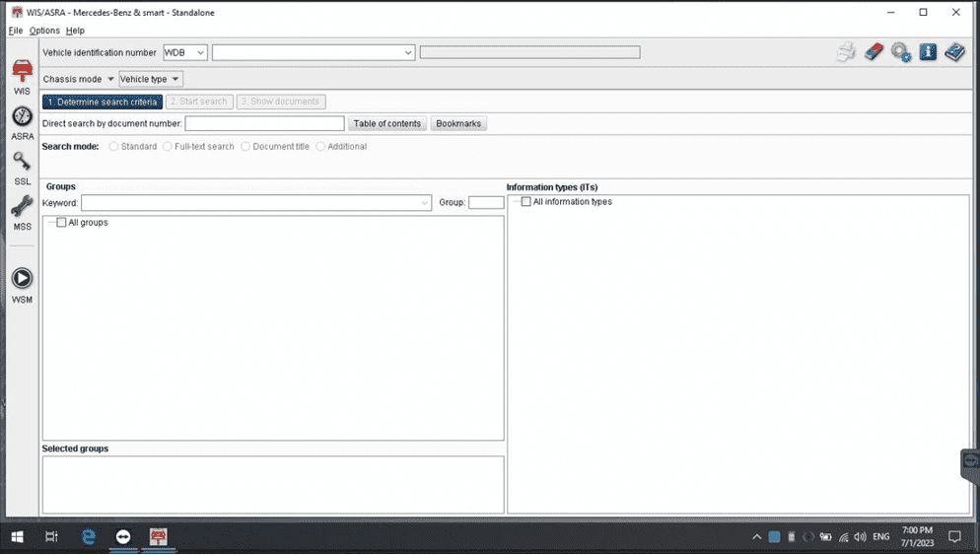The height and width of the screenshot is (555, 980).
Task: Click the ENG language indicator
Action: pos(881,537)
